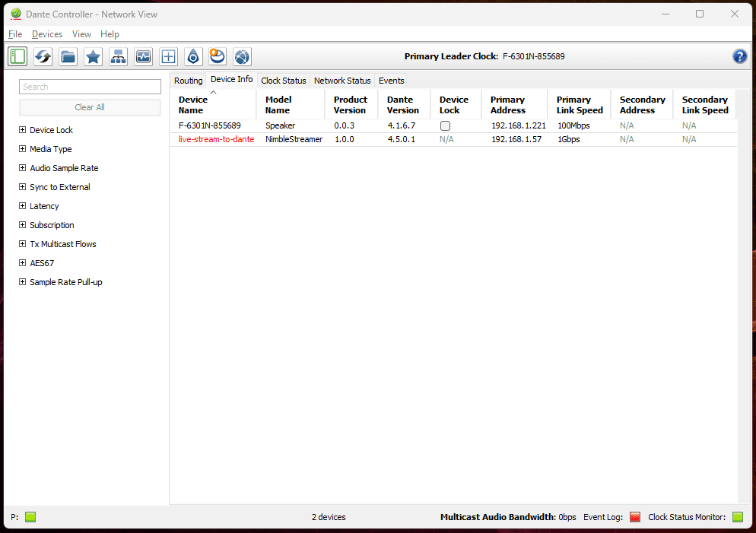The width and height of the screenshot is (756, 533).
Task: Click into the Search filter field
Action: click(x=90, y=87)
